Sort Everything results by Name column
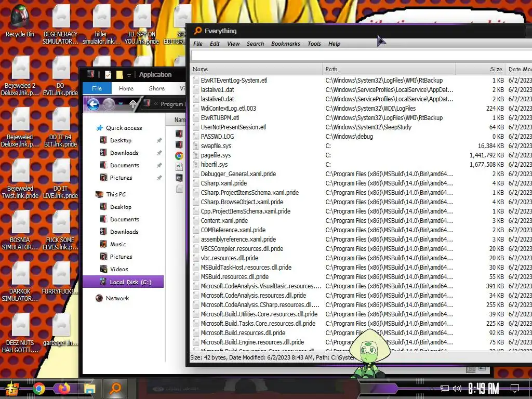The image size is (532, 399). (x=256, y=69)
